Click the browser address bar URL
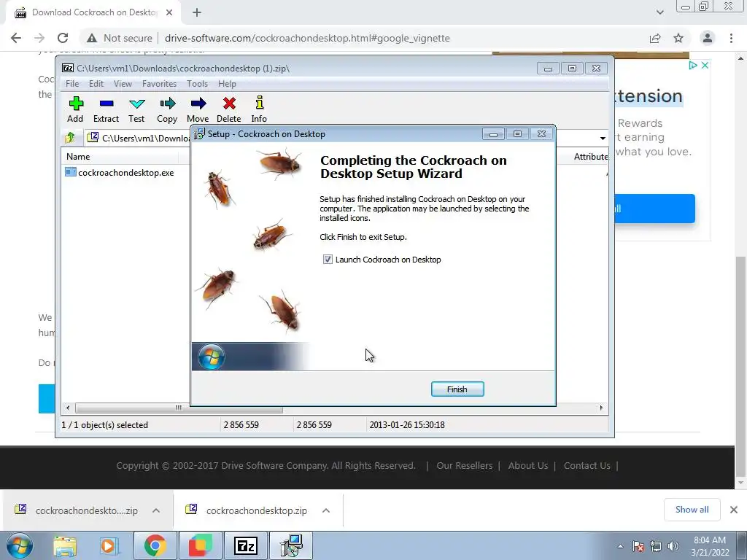The height and width of the screenshot is (560, 747). [x=307, y=38]
